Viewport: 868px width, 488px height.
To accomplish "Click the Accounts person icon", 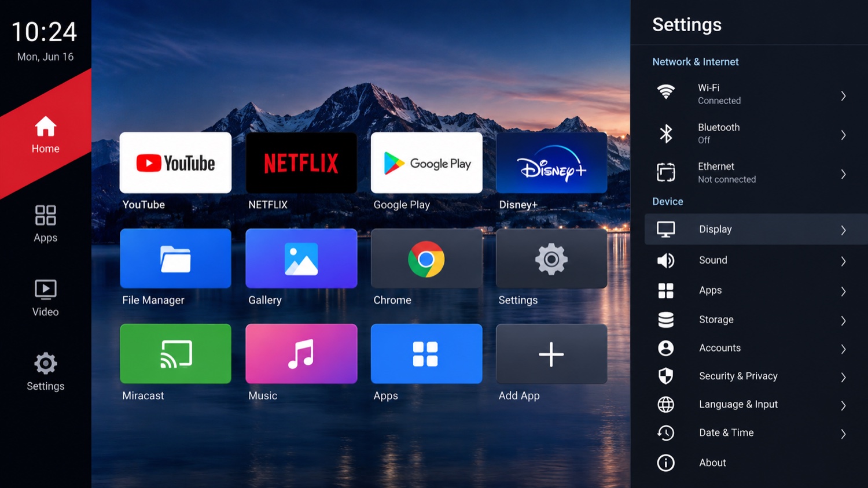I will pyautogui.click(x=666, y=348).
